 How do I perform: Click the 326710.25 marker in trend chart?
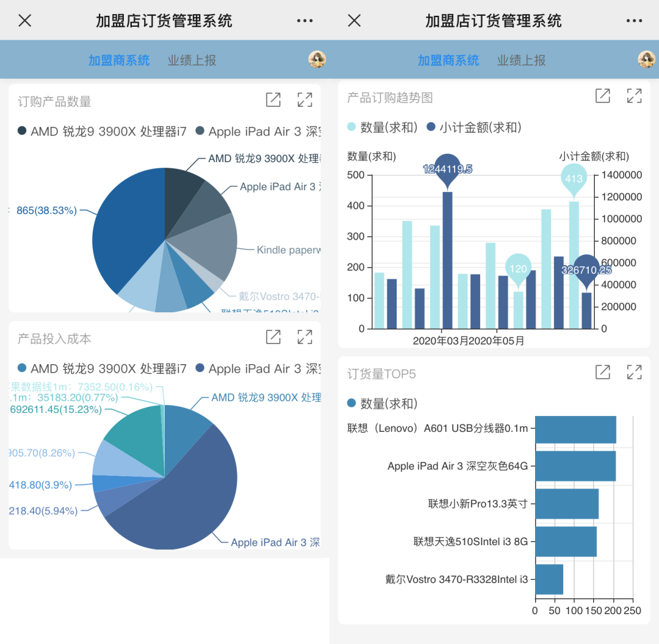(x=586, y=270)
